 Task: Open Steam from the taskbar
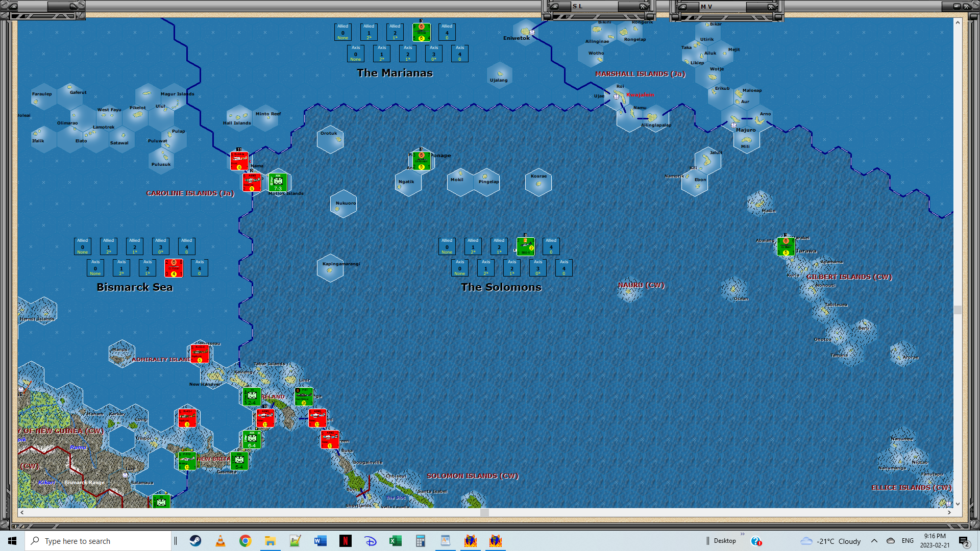tap(195, 541)
